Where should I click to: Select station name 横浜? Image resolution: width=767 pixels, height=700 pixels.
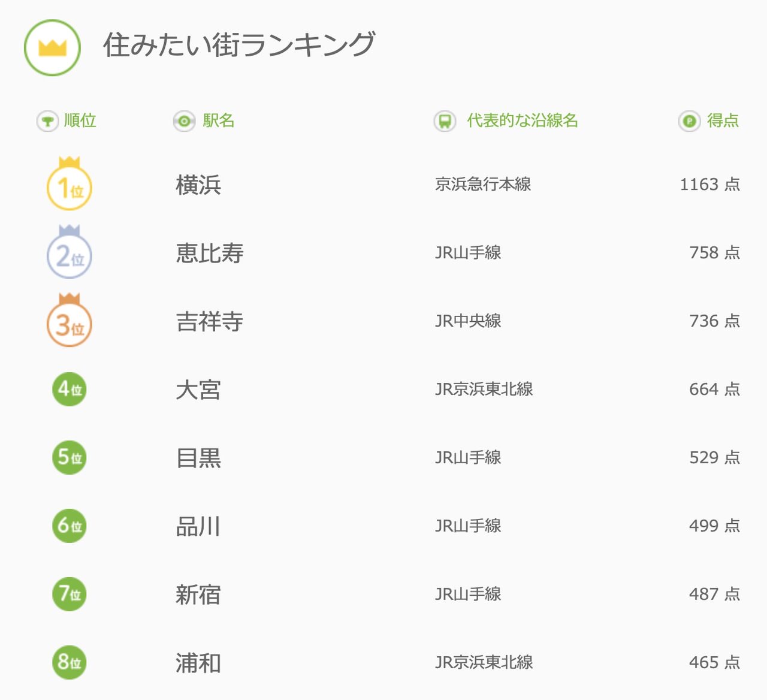click(x=198, y=185)
